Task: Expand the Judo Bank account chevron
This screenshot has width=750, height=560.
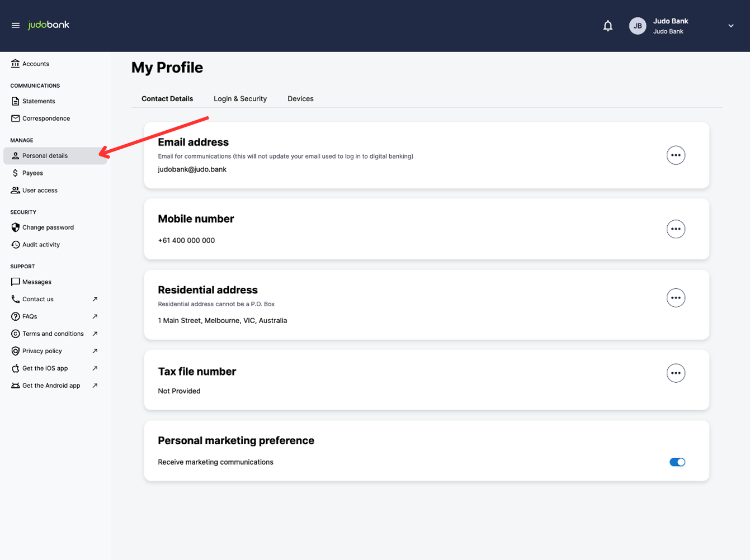Action: tap(731, 26)
